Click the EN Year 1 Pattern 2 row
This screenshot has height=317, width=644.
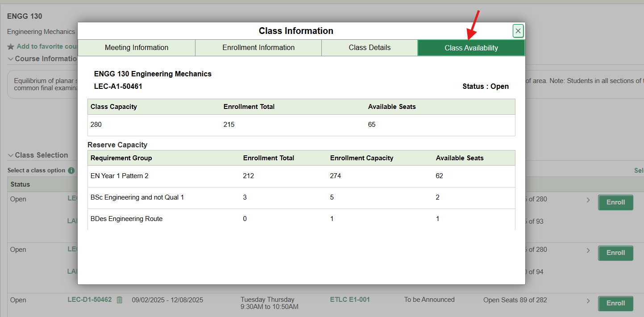pyautogui.click(x=120, y=176)
